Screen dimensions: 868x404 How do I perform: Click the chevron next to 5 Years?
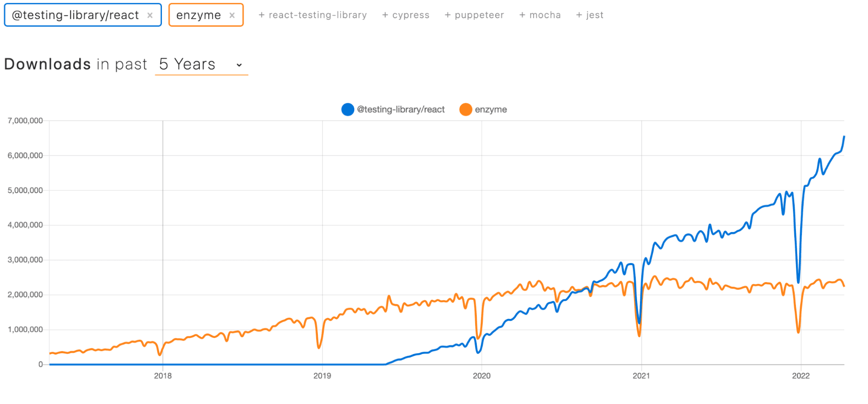[238, 65]
